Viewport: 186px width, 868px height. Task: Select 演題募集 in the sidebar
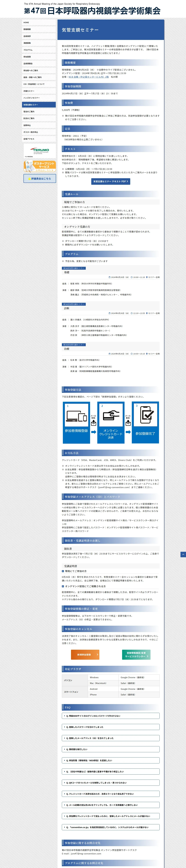[x=39, y=43]
